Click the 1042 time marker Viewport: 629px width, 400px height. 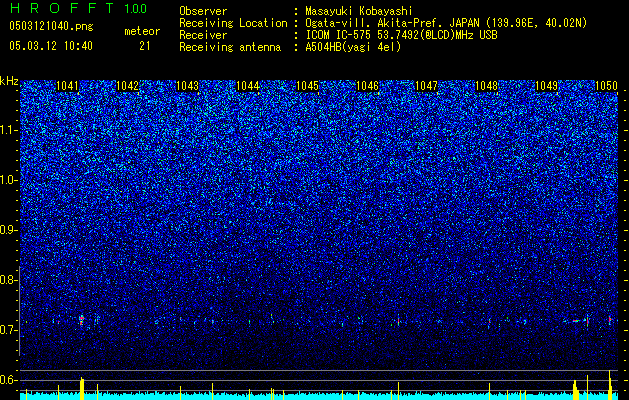pyautogui.click(x=127, y=86)
